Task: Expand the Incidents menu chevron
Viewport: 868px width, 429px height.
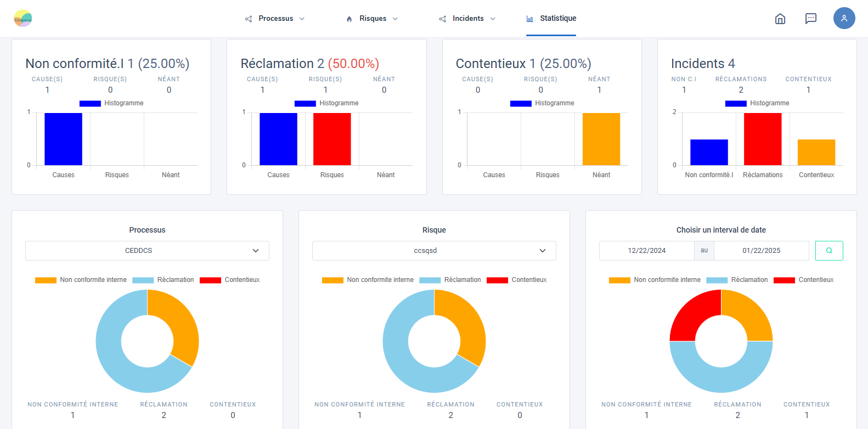Action: coord(493,19)
